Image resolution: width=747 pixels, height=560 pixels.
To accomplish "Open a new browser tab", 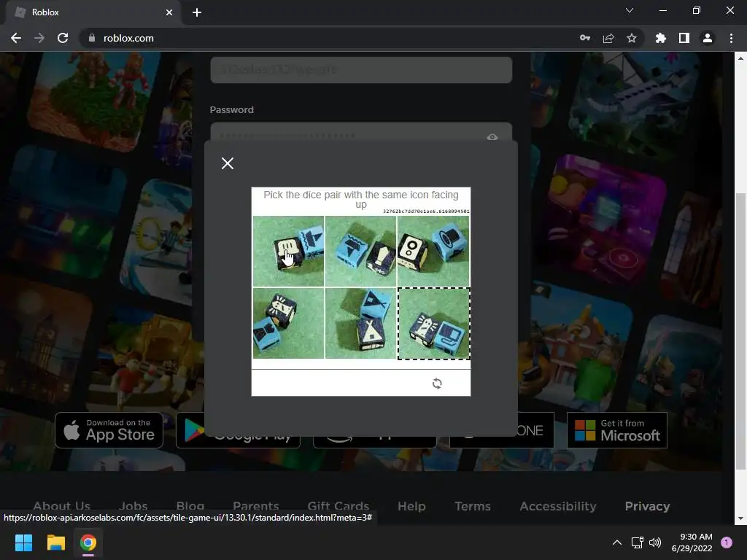I will [x=197, y=12].
